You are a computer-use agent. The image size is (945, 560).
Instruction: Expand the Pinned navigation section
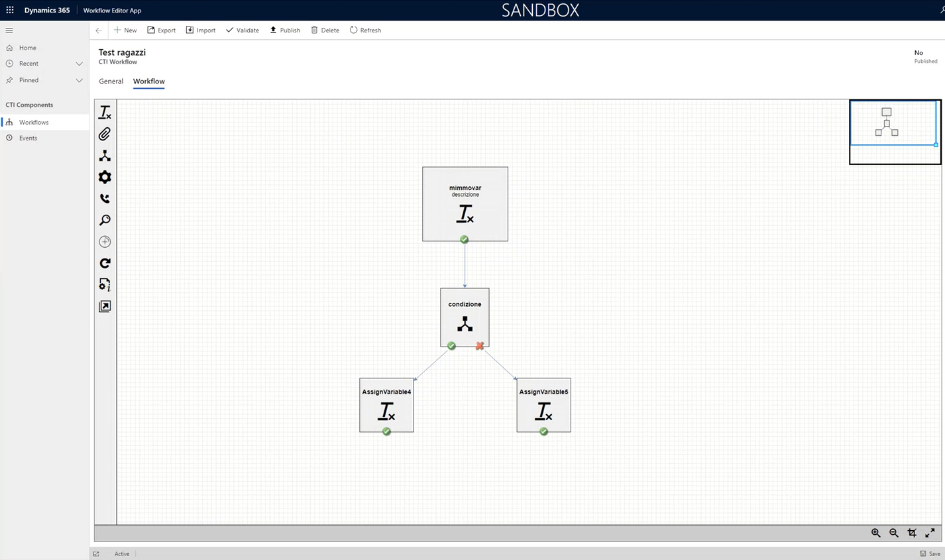pos(79,80)
